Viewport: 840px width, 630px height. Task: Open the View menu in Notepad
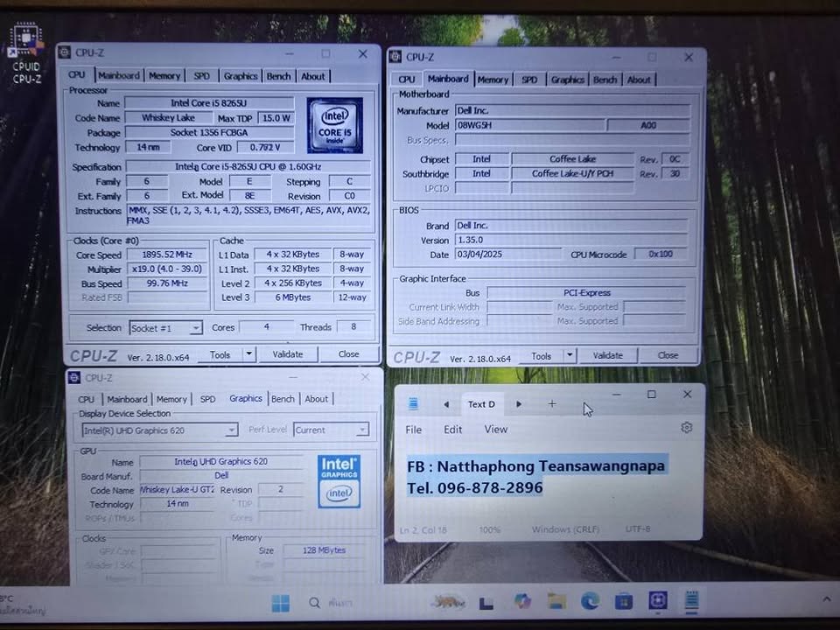495,430
